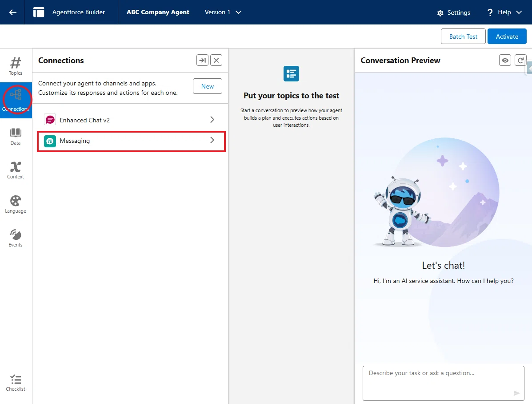Click the Messaging channel icon
This screenshot has width=532, height=404.
pos(50,141)
